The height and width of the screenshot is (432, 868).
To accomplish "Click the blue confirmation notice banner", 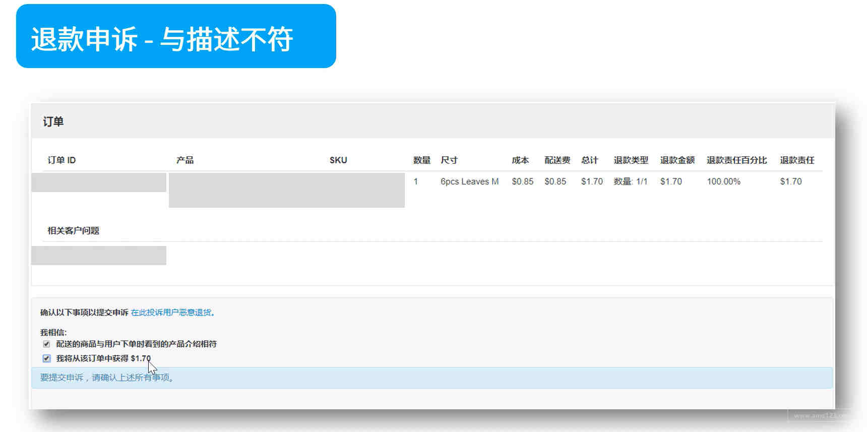I will pyautogui.click(x=432, y=378).
